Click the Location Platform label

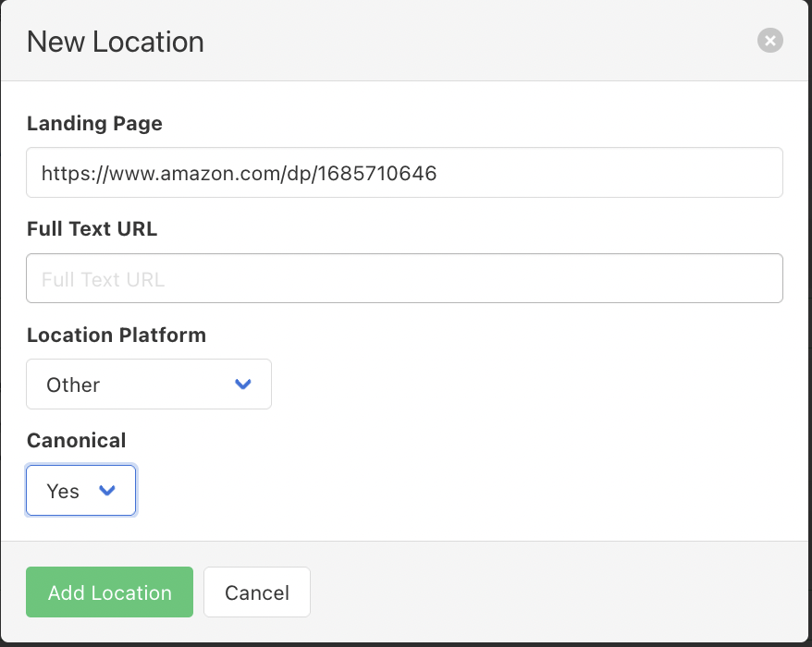point(116,336)
